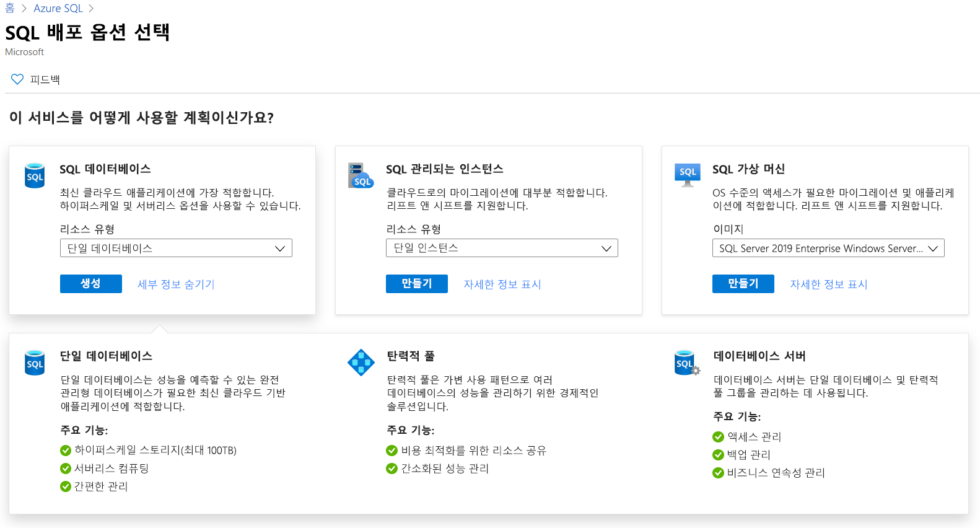Click checkmark beside 비즈니스 연속성 관리

pyautogui.click(x=718, y=473)
